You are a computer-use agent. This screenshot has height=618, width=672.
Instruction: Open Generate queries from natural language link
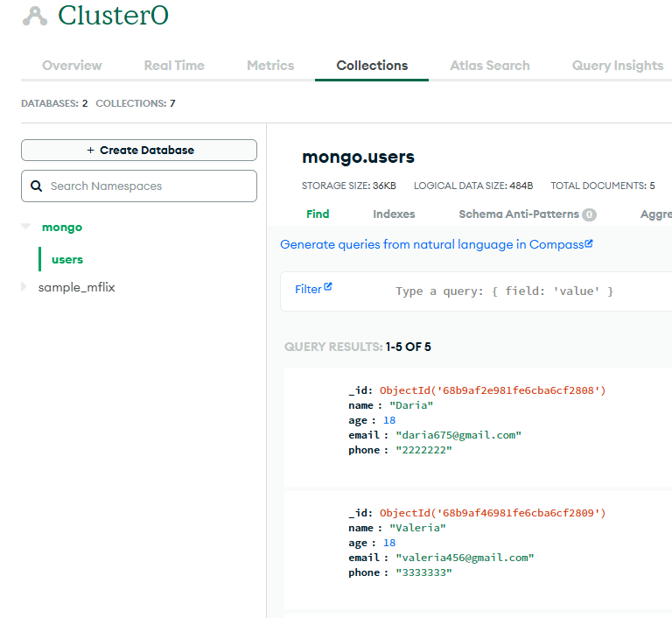coord(430,245)
